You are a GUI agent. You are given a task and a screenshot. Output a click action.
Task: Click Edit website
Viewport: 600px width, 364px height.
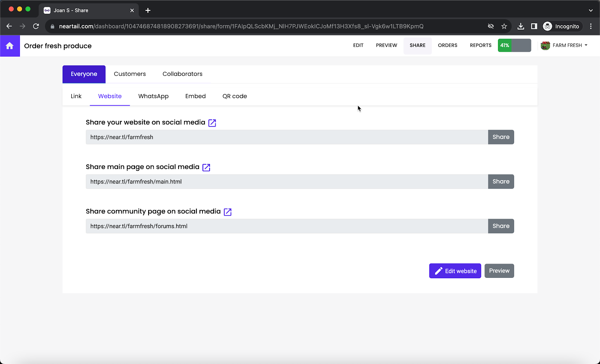click(x=455, y=271)
